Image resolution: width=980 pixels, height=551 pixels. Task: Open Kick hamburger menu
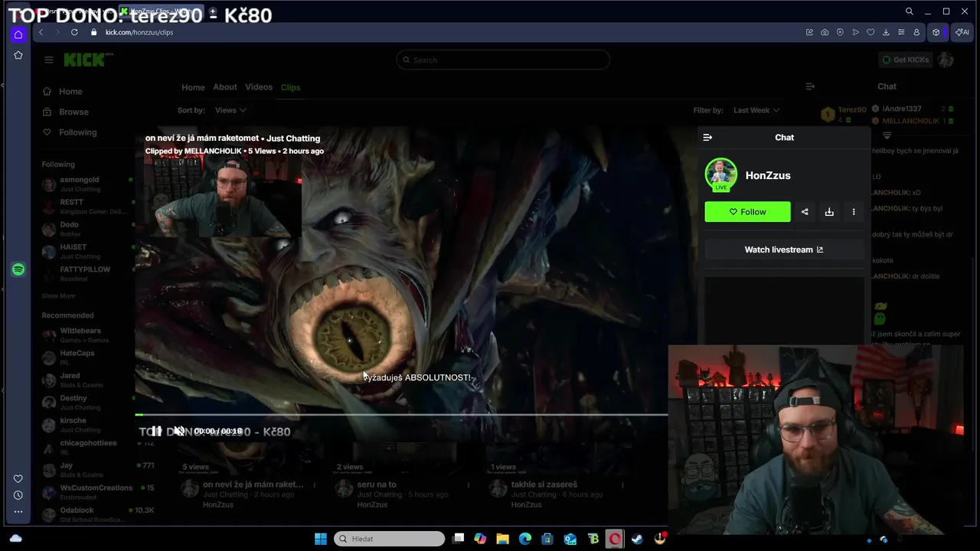point(49,60)
